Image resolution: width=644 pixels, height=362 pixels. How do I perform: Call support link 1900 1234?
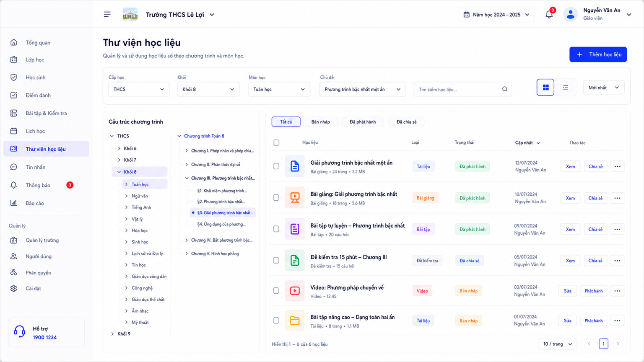coord(45,337)
